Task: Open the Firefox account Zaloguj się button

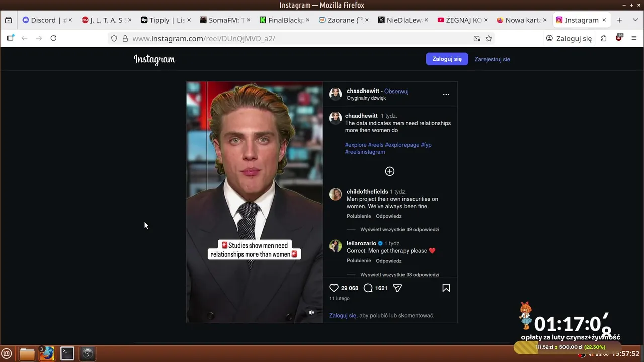Action: click(569, 38)
